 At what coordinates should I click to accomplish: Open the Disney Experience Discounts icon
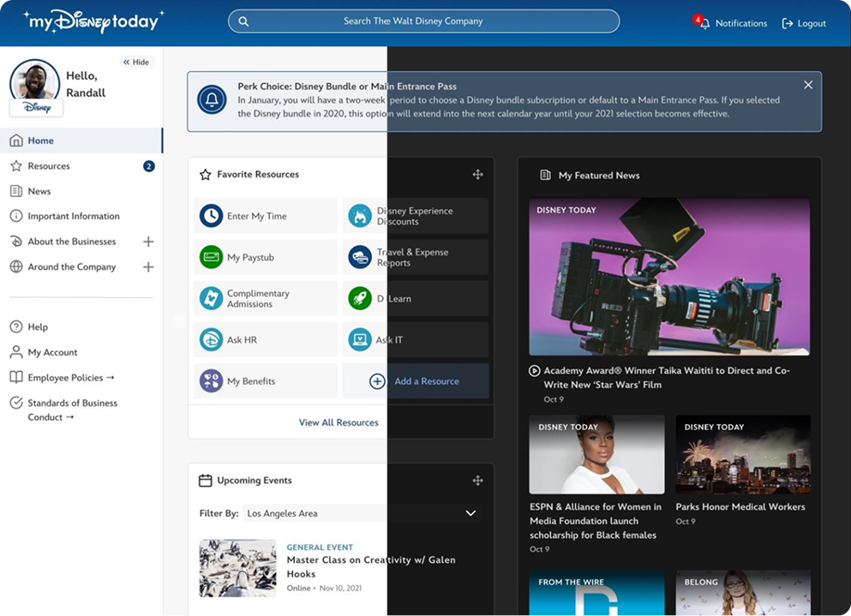pos(360,216)
